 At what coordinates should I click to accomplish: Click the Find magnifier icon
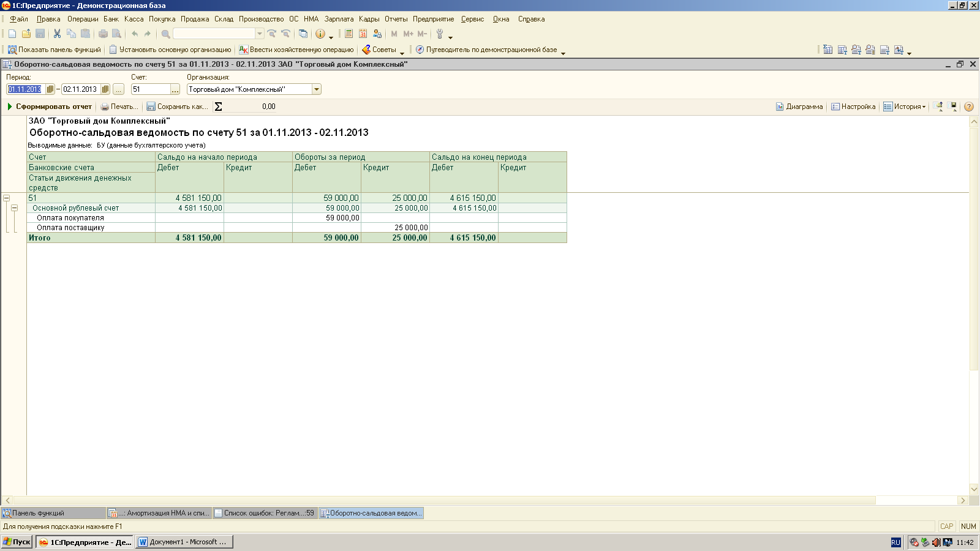click(x=165, y=34)
